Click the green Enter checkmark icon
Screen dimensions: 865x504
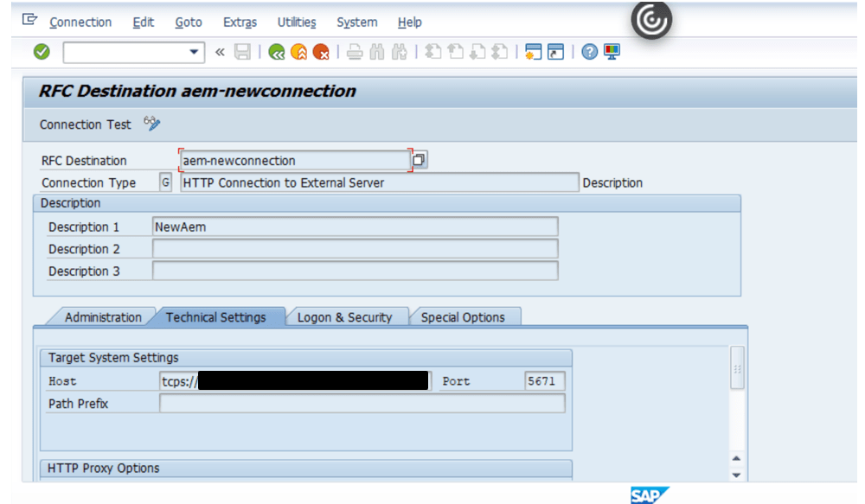tap(42, 52)
